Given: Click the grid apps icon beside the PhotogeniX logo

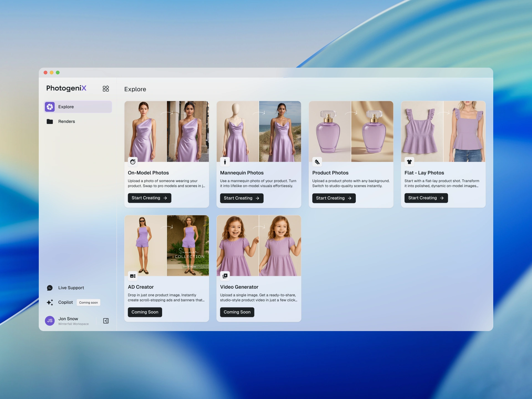Looking at the screenshot, I should click(x=106, y=89).
